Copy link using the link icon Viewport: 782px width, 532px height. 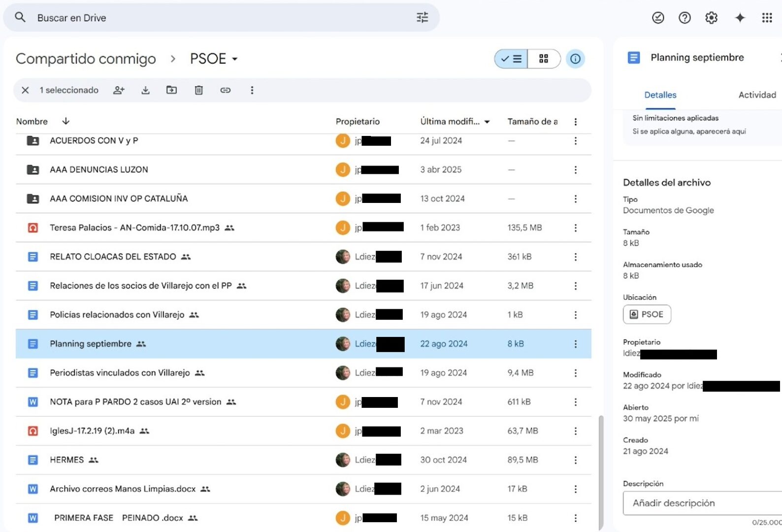225,90
